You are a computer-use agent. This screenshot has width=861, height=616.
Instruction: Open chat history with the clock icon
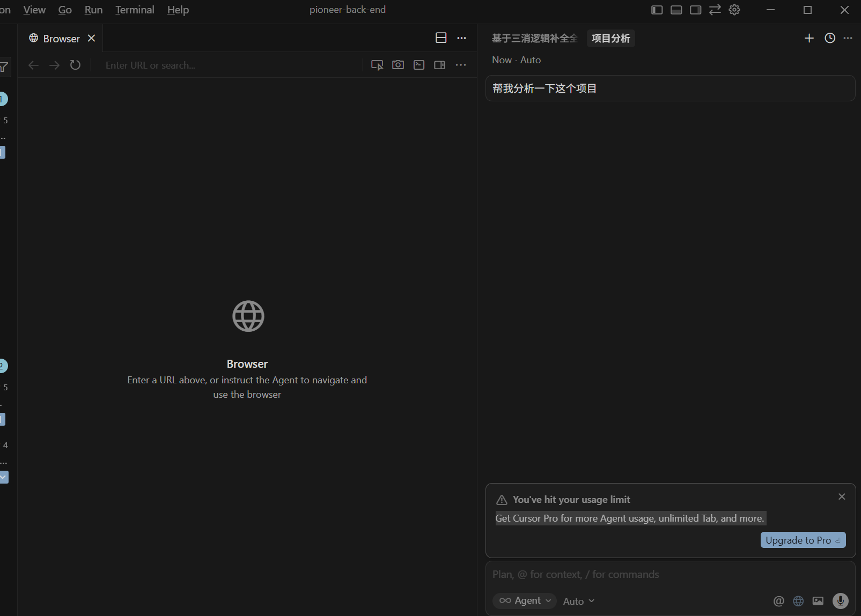click(x=829, y=38)
